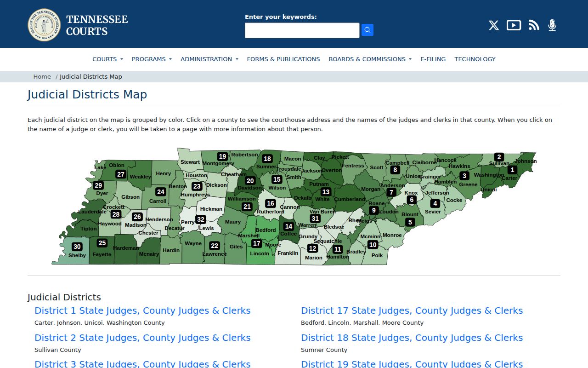Select district 25 badge on Fayette county
Screen dimensions: 588x368
tap(102, 243)
